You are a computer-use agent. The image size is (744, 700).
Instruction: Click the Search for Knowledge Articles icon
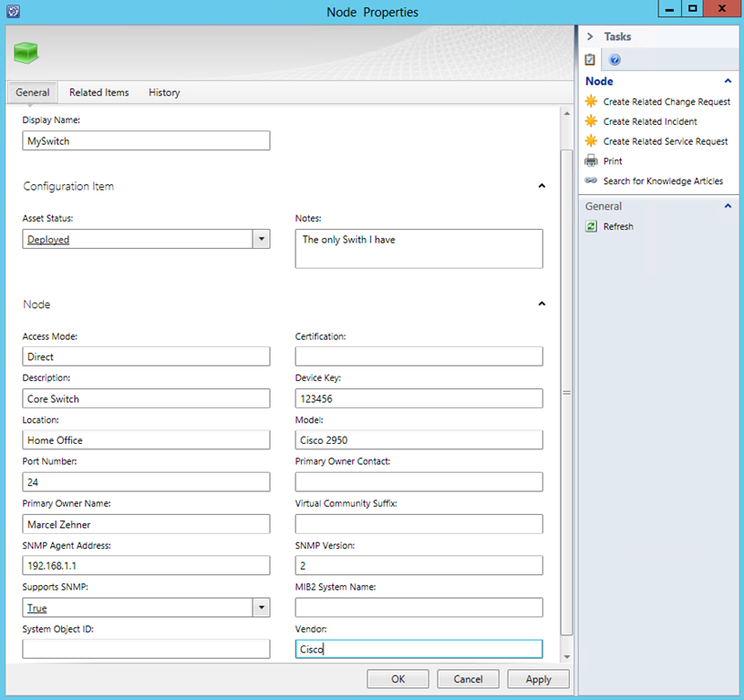[x=592, y=180]
